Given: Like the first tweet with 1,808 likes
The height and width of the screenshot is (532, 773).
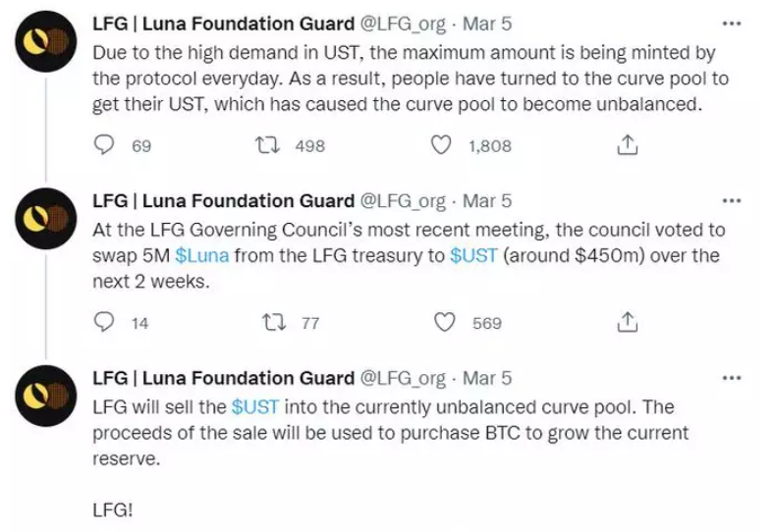Looking at the screenshot, I should [441, 145].
